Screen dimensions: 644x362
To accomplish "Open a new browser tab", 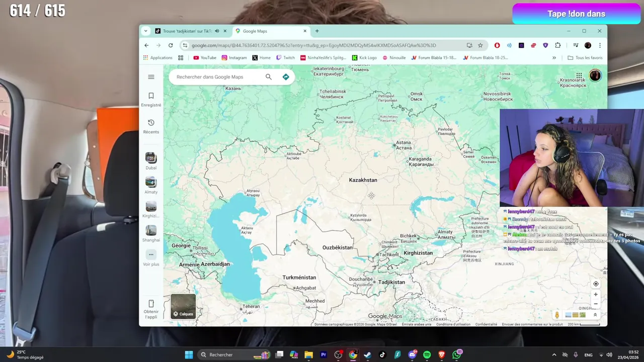I will click(x=317, y=31).
